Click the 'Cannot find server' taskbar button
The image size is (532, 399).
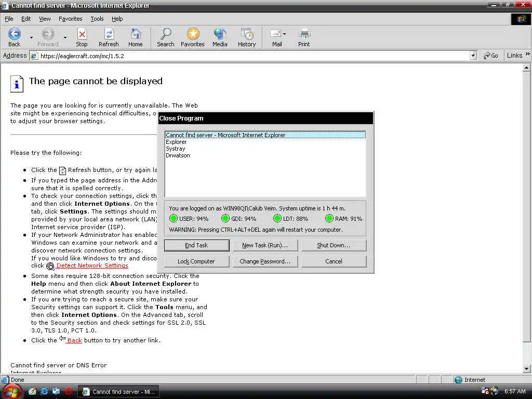point(118,392)
